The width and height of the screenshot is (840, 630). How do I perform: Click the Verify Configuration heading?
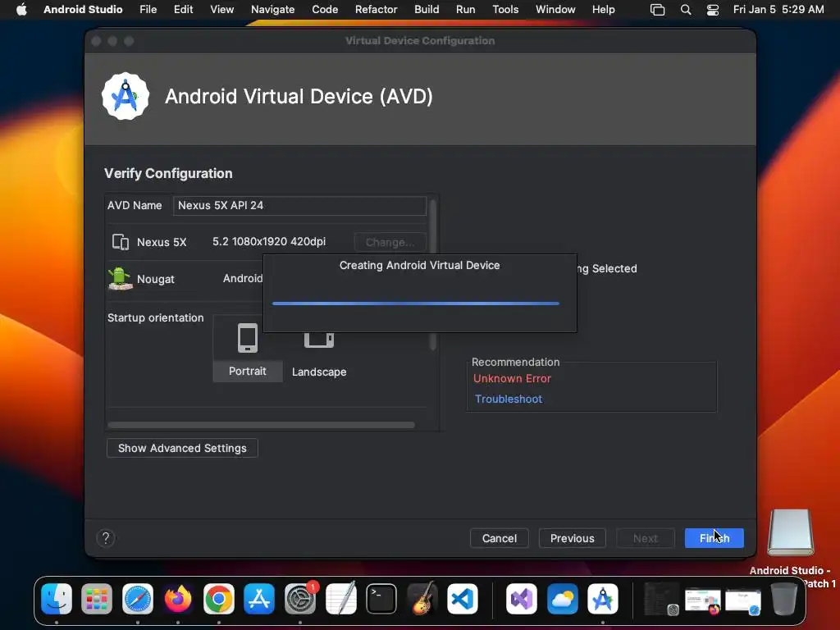click(168, 173)
